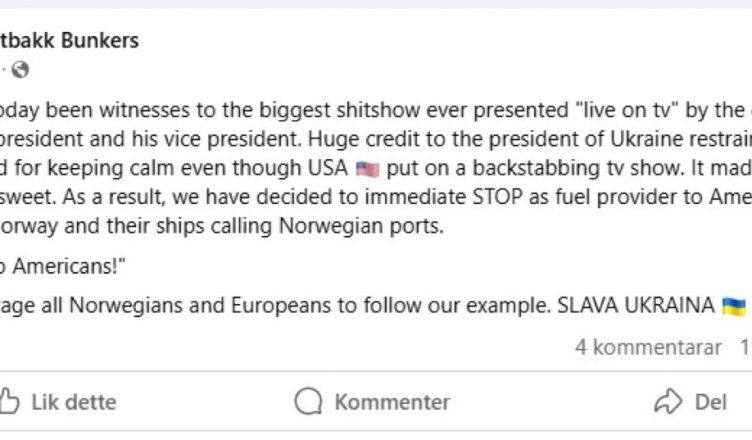Select the Kommenter button text
Screen dimensions: 752x440
(x=392, y=402)
